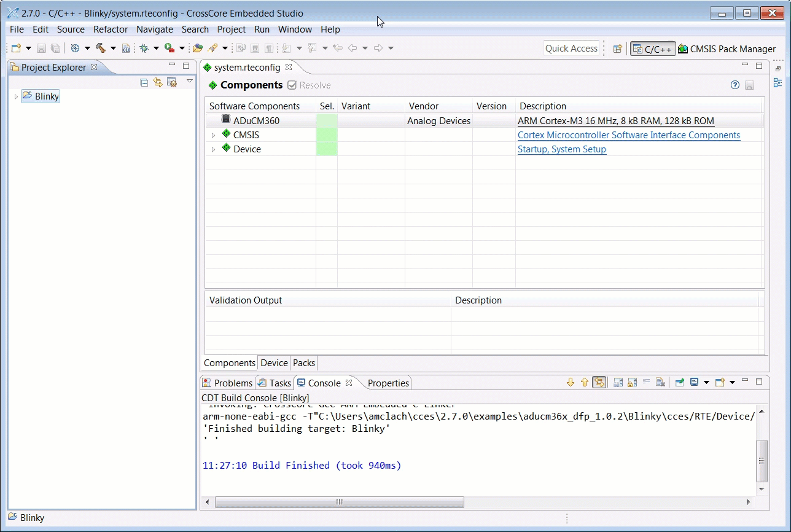791x532 pixels.
Task: Open Cortex Microcontroller Software Interface Components link
Action: [x=629, y=135]
